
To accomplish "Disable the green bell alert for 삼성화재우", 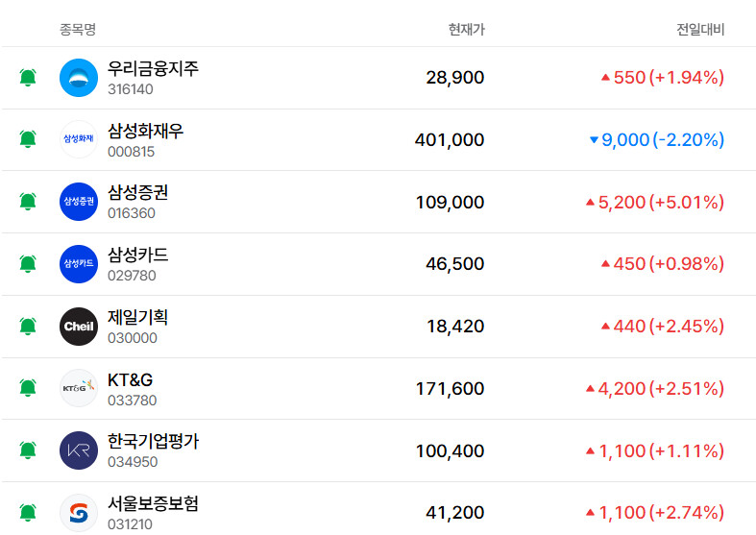I will point(28,139).
